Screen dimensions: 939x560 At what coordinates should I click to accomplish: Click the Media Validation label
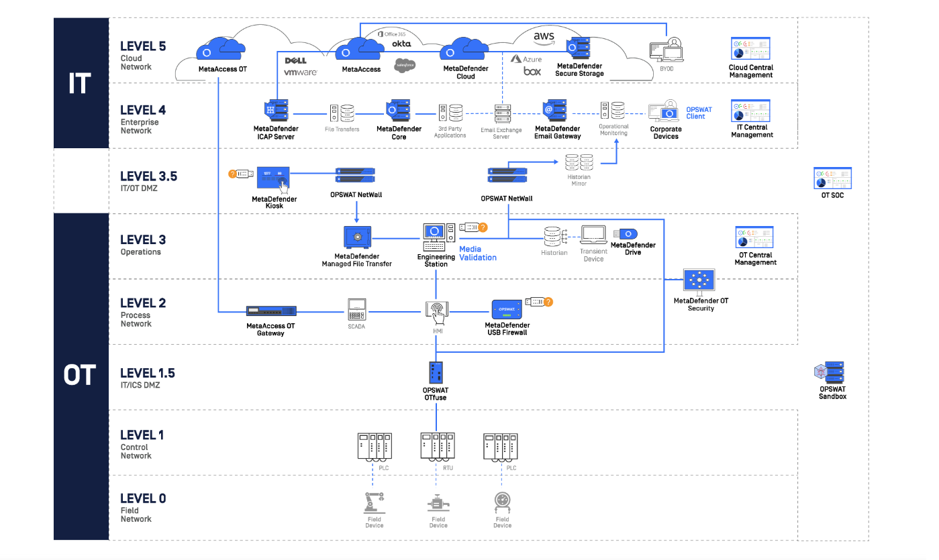point(478,253)
